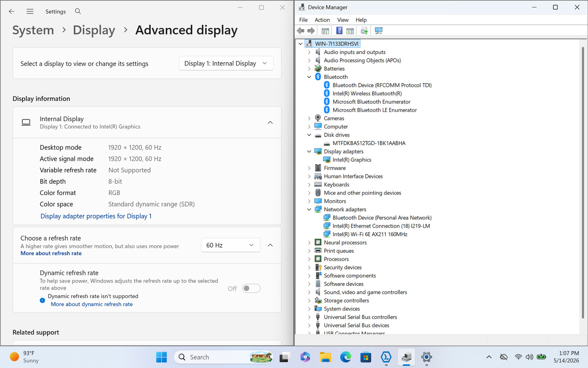Go to Display in Settings breadcrumb

(x=94, y=30)
